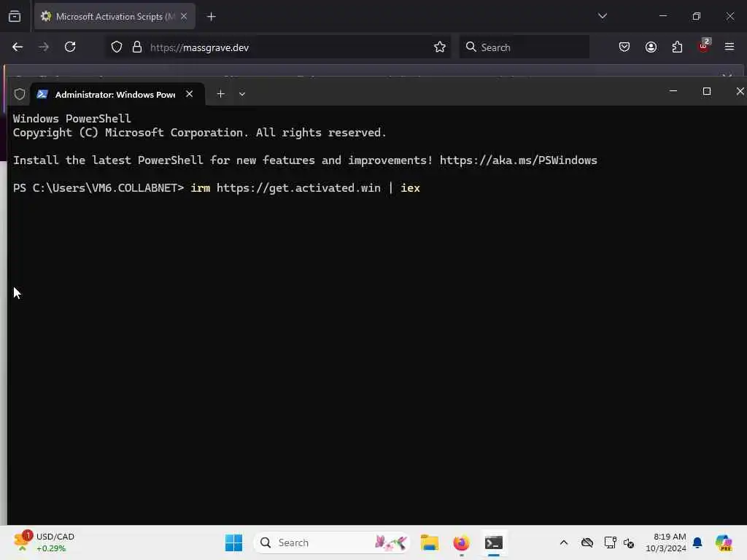
Task: Open the cloud sync tray icon
Action: click(x=587, y=542)
